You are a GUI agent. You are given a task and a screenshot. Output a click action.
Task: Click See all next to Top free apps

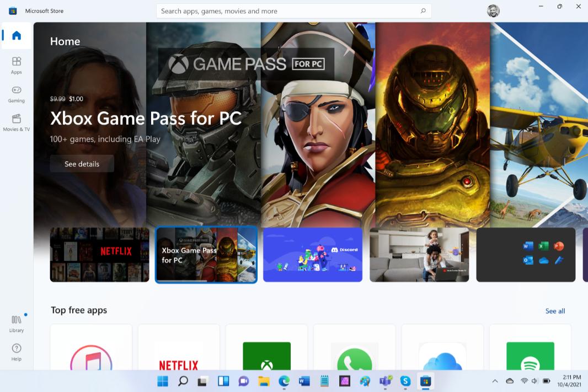tap(555, 310)
